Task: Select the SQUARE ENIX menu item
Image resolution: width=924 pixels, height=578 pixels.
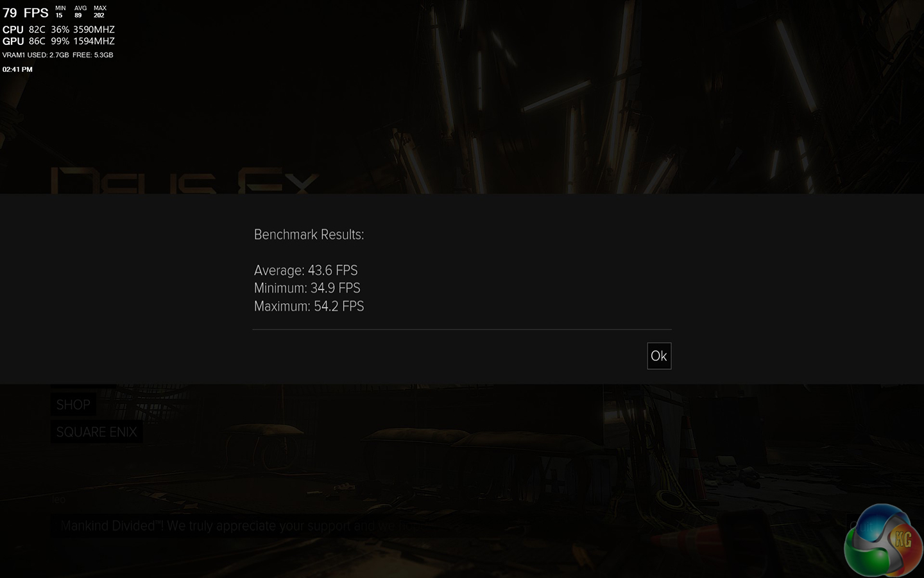Action: click(x=97, y=432)
